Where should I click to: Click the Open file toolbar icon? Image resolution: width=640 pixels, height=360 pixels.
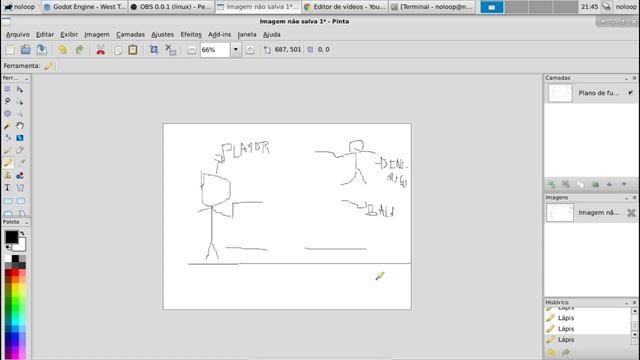pyautogui.click(x=26, y=50)
